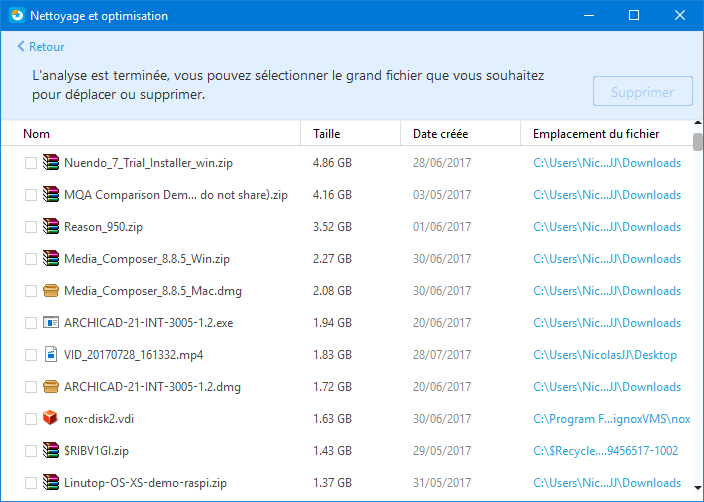
Task: Click the archive icon beside Linutop-OS-XS-demo-raspi.zip
Action: (x=51, y=482)
